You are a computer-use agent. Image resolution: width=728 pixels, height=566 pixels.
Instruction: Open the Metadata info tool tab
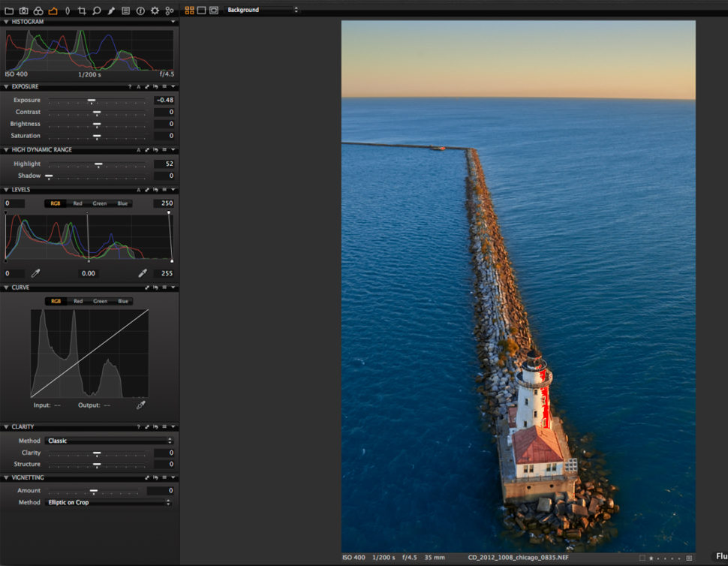140,11
